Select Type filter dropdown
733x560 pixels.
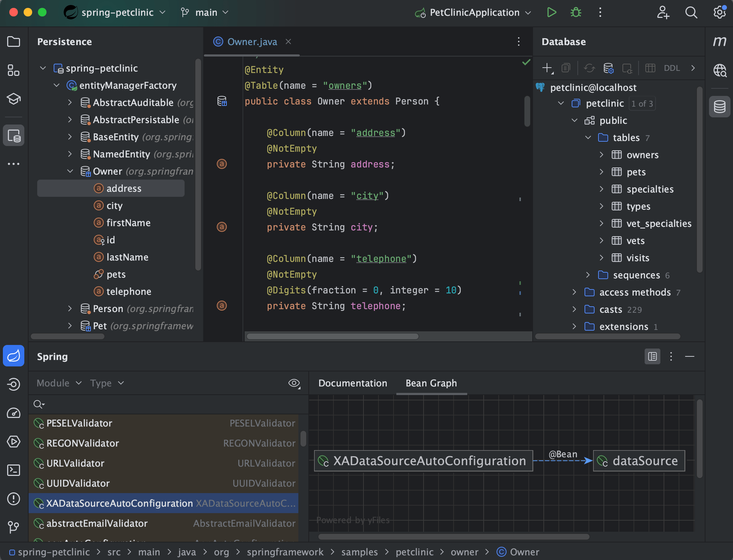click(x=106, y=383)
